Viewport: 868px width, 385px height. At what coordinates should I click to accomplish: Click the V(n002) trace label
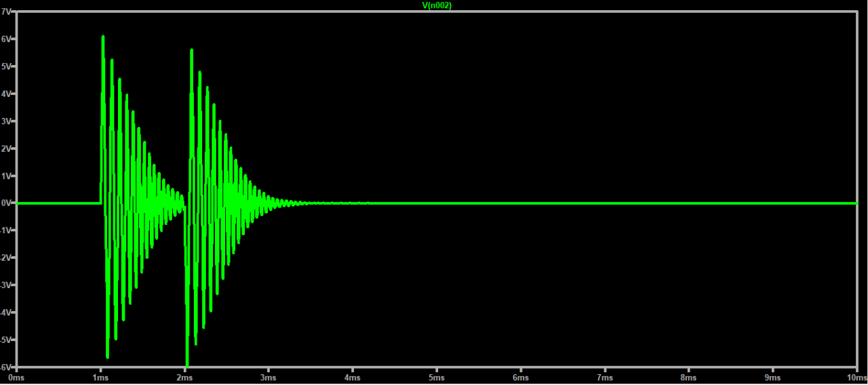click(x=437, y=5)
